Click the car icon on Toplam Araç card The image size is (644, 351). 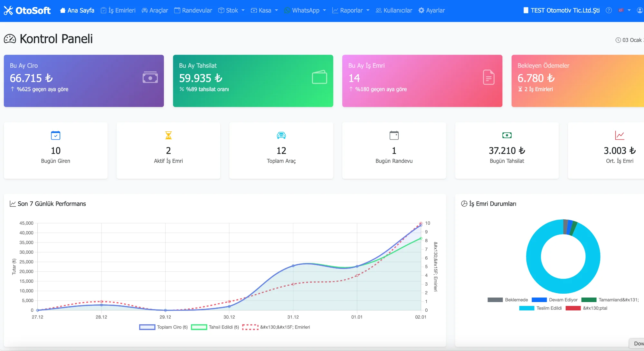(x=281, y=135)
